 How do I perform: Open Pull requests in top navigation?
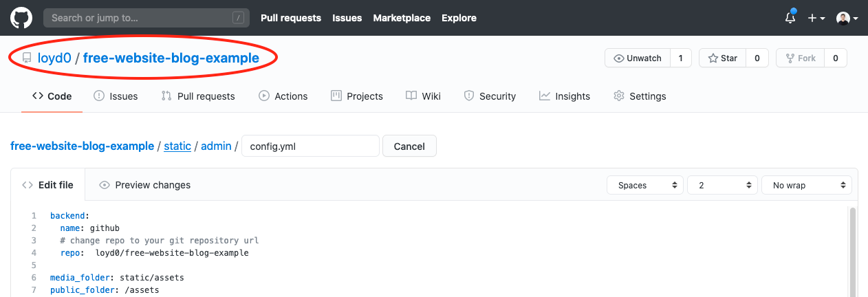291,18
